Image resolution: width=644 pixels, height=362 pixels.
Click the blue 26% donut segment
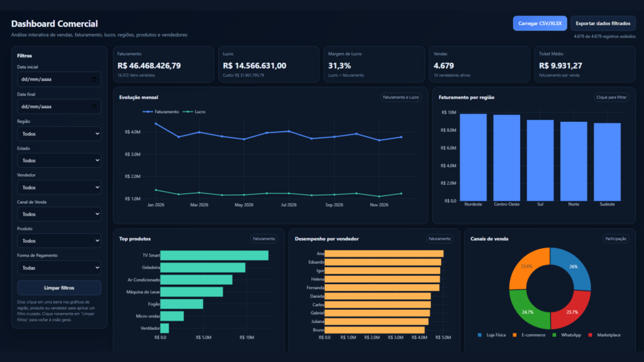574,266
